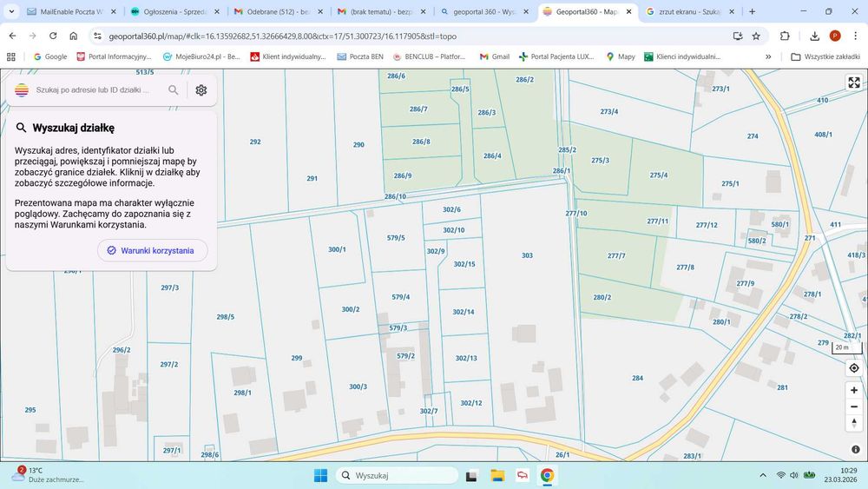Open the browser home page

[x=73, y=36]
